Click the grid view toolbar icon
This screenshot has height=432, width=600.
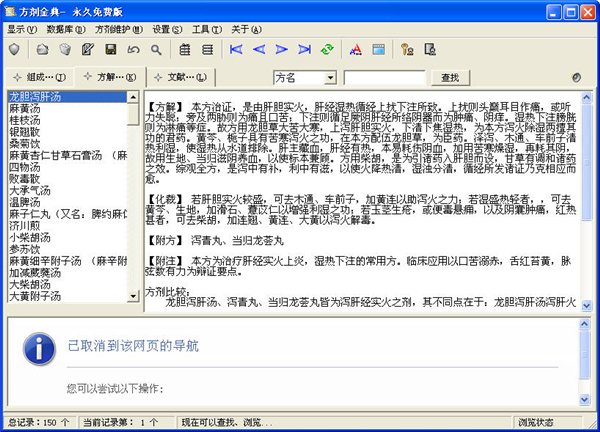click(185, 49)
